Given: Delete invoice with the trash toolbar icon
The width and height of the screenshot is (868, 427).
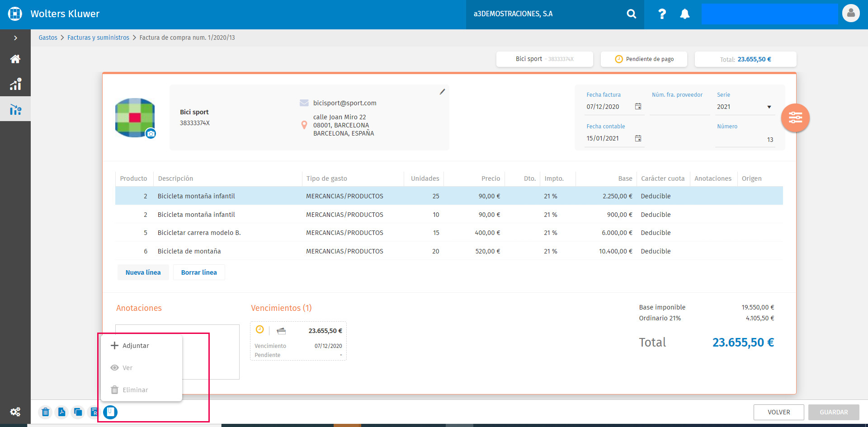Looking at the screenshot, I should pyautogui.click(x=45, y=412).
